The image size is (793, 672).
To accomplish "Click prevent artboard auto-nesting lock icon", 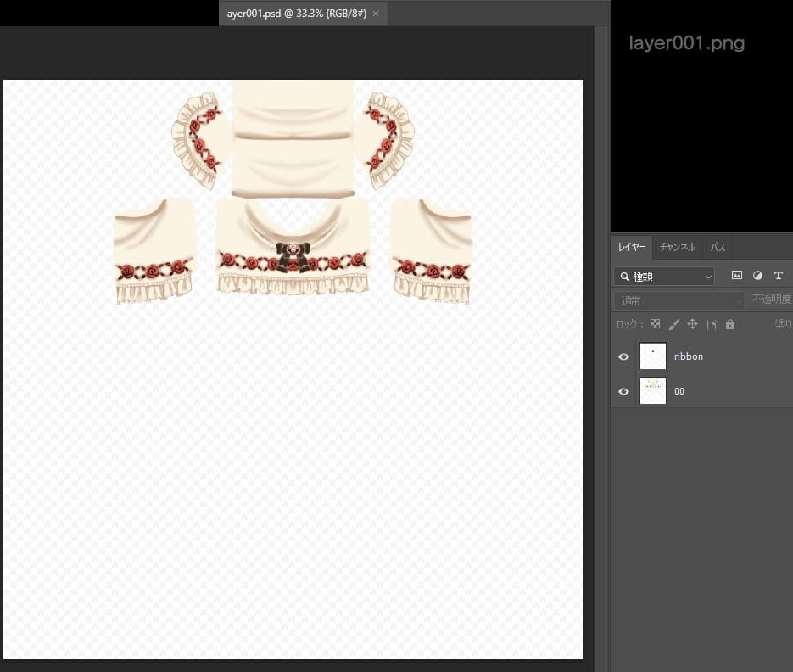I will tap(711, 324).
